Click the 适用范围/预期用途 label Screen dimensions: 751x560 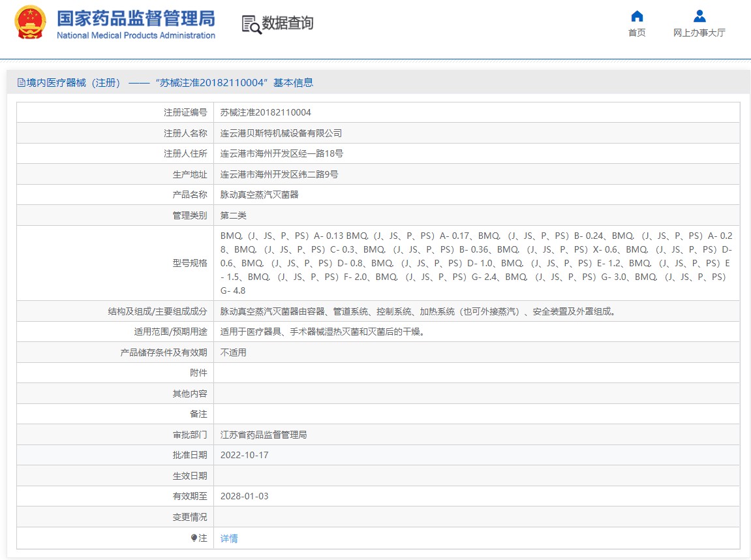coord(170,332)
